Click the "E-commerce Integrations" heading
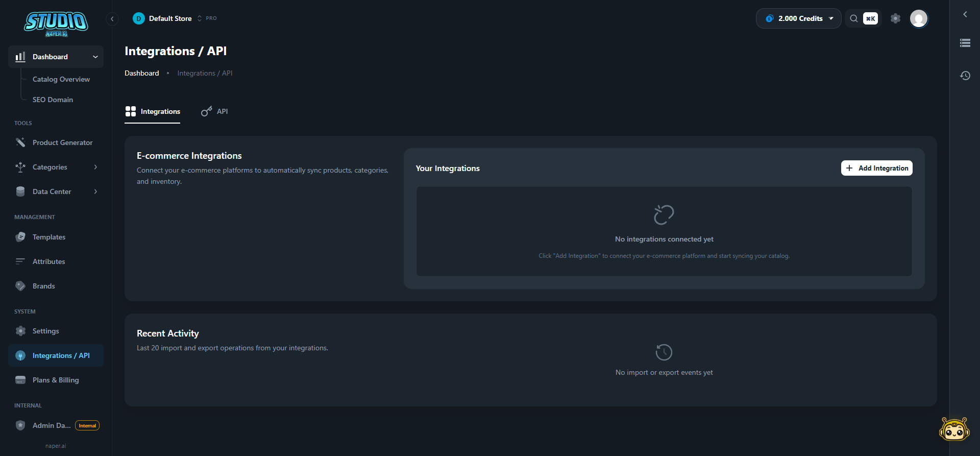The image size is (980, 456). [189, 156]
